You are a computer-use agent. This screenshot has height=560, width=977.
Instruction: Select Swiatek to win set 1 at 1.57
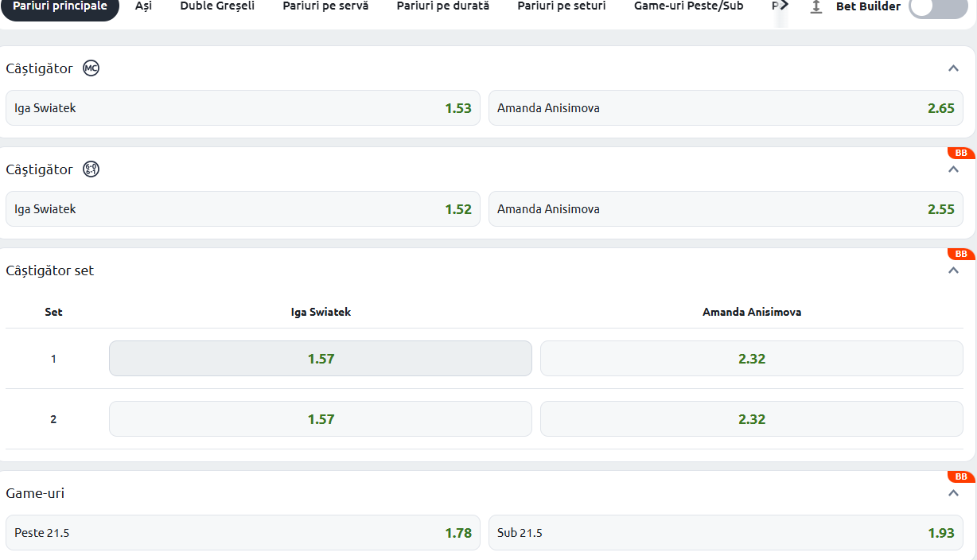(321, 359)
